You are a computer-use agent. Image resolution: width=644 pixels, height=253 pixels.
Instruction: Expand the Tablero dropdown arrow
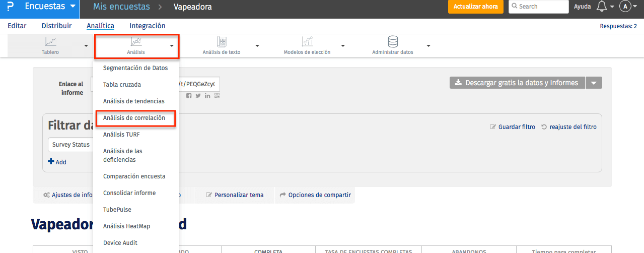click(x=86, y=46)
